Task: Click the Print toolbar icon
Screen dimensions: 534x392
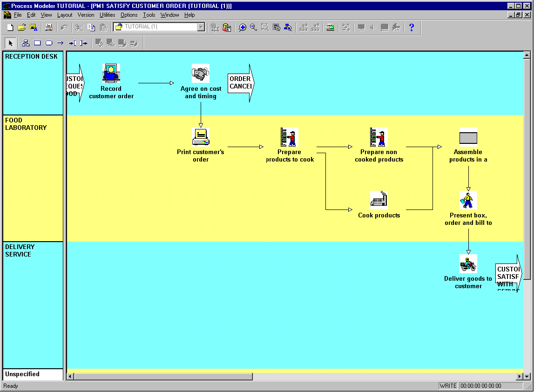Action: [x=48, y=27]
